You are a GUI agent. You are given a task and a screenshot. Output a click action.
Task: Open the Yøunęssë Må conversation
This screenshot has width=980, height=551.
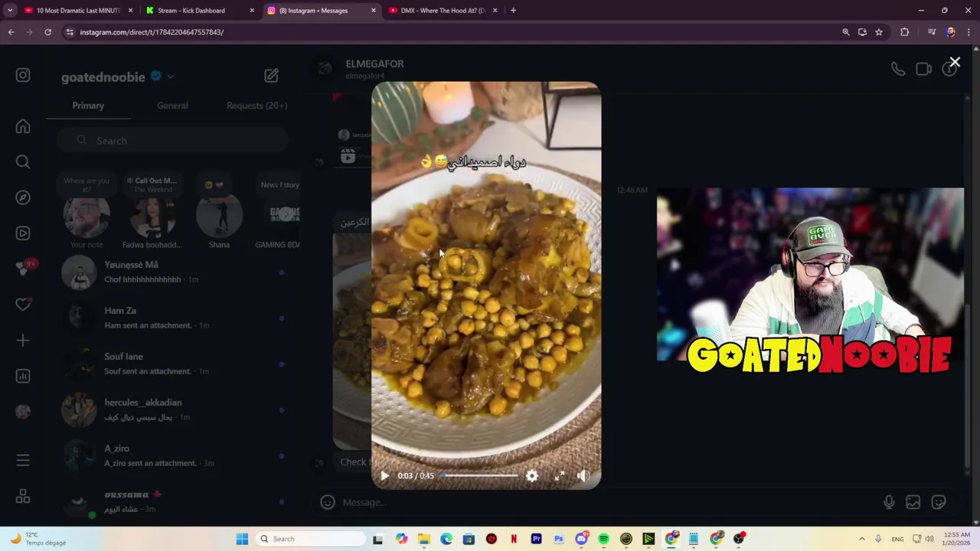pos(172,272)
